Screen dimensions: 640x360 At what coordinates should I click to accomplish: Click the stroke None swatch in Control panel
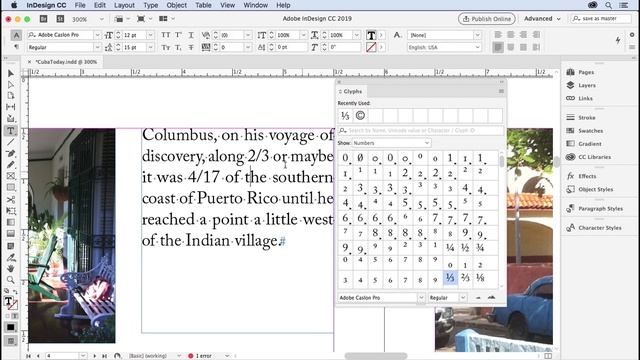coord(371,47)
